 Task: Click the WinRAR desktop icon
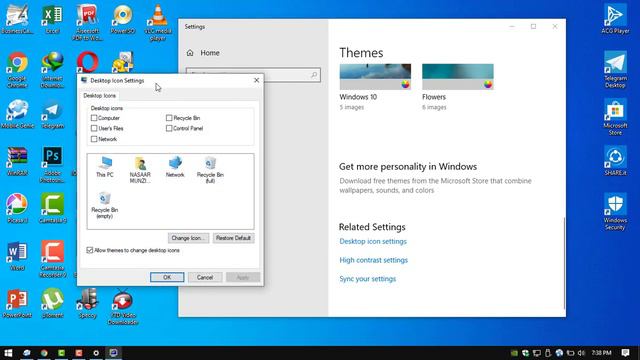point(17,161)
